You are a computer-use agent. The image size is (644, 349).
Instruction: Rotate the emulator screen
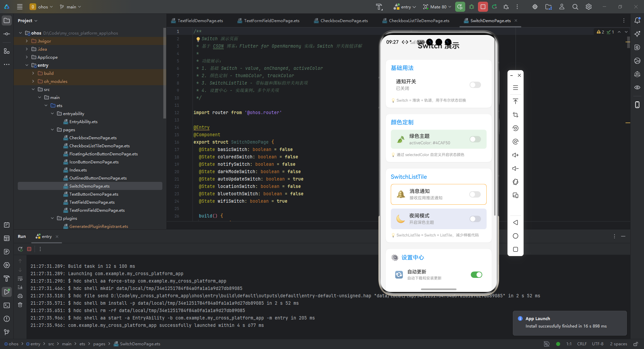(x=516, y=182)
